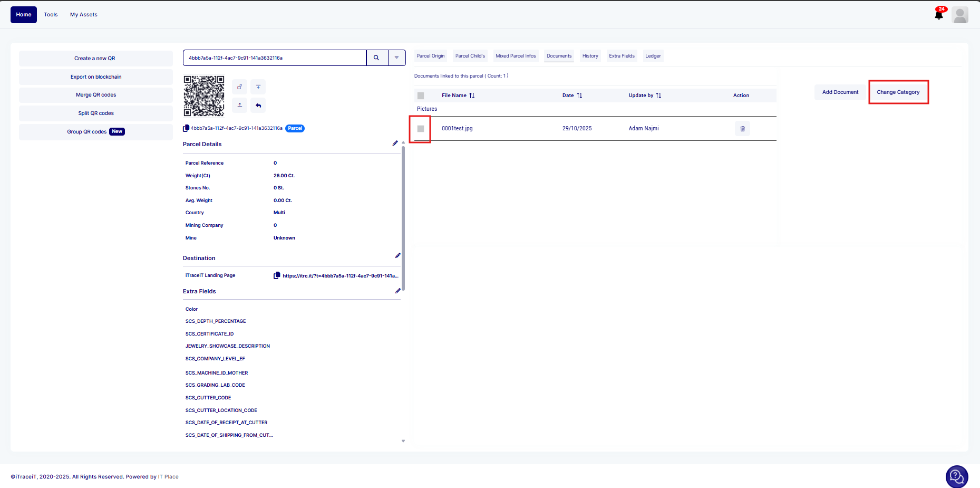Switch to the History tab
Image resolution: width=980 pixels, height=488 pixels.
click(x=590, y=56)
